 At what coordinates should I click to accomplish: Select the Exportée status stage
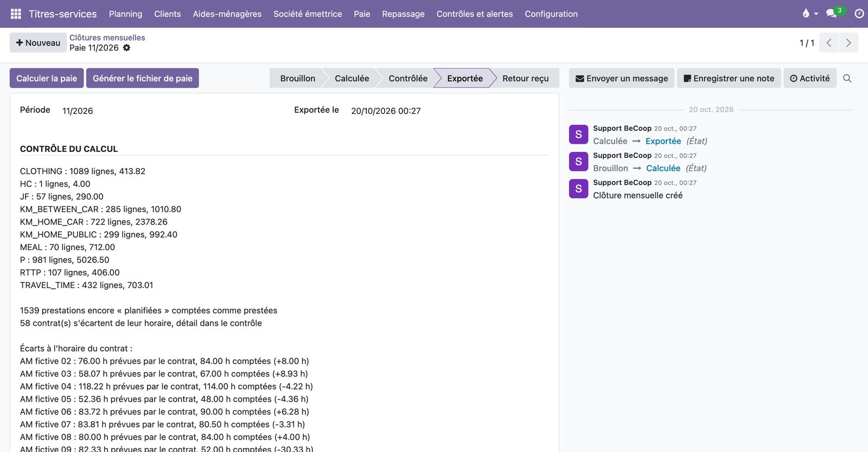click(x=465, y=78)
